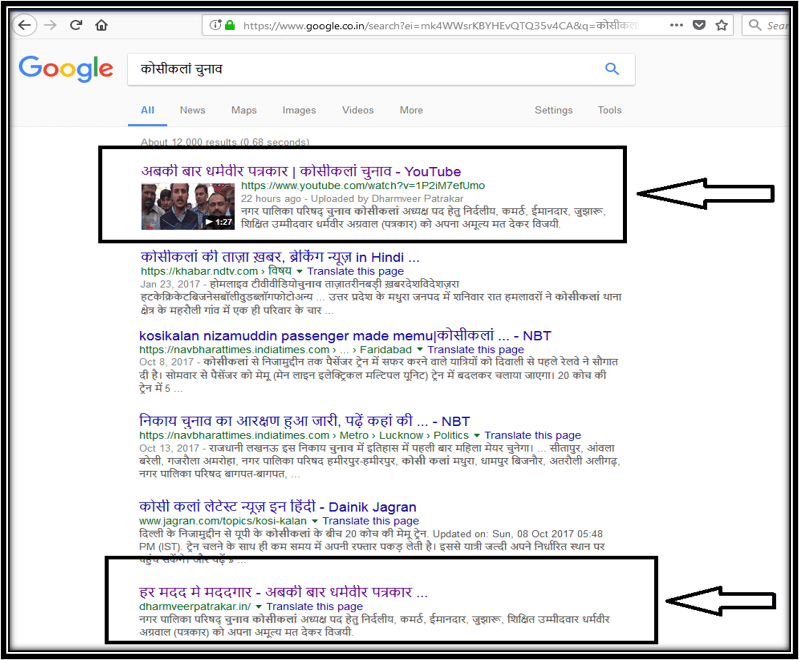
Task: Click navbharattimes.indiatimes.com URL in memu result
Action: pyautogui.click(x=234, y=350)
